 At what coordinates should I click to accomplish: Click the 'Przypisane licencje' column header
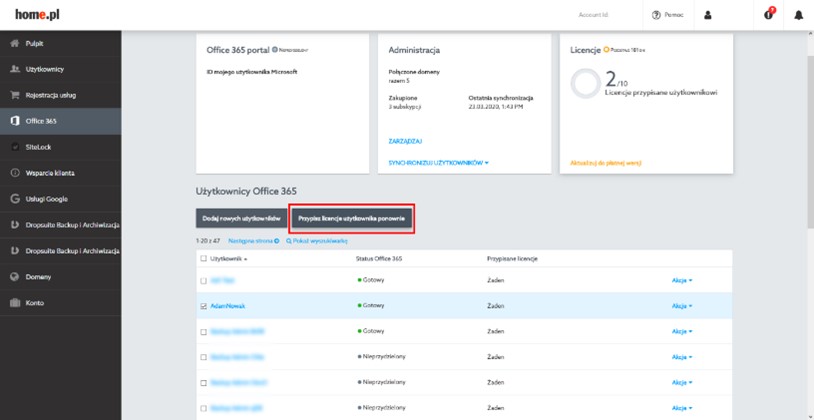pos(512,259)
